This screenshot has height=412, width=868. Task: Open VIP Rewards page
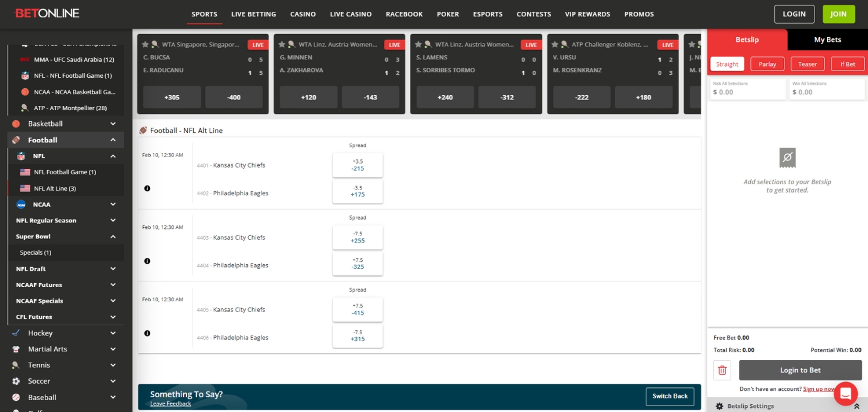tap(588, 14)
